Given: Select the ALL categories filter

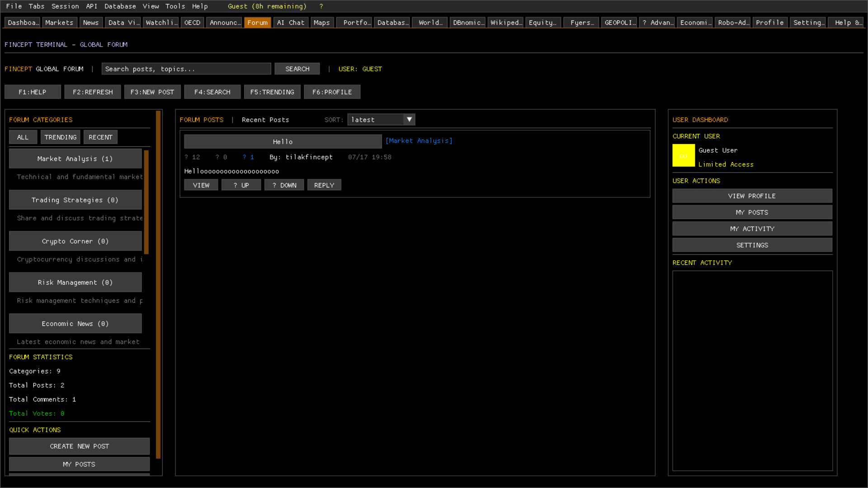Looking at the screenshot, I should [x=23, y=137].
